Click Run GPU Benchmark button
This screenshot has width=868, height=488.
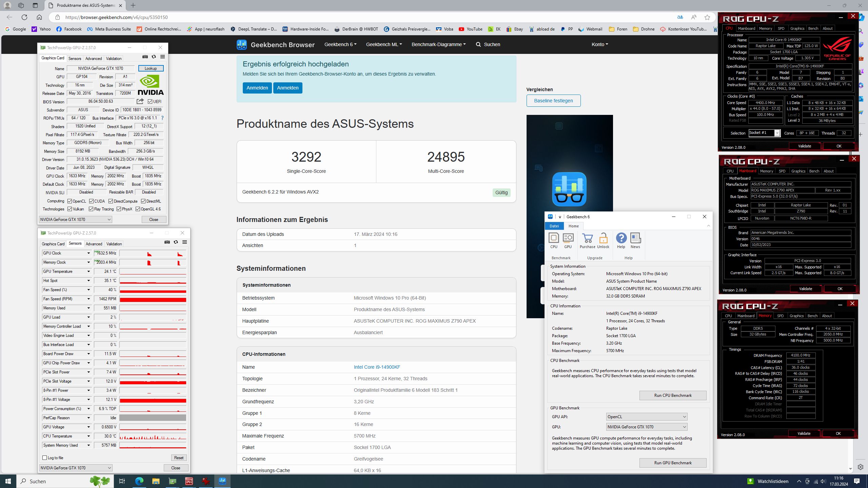[x=673, y=463]
